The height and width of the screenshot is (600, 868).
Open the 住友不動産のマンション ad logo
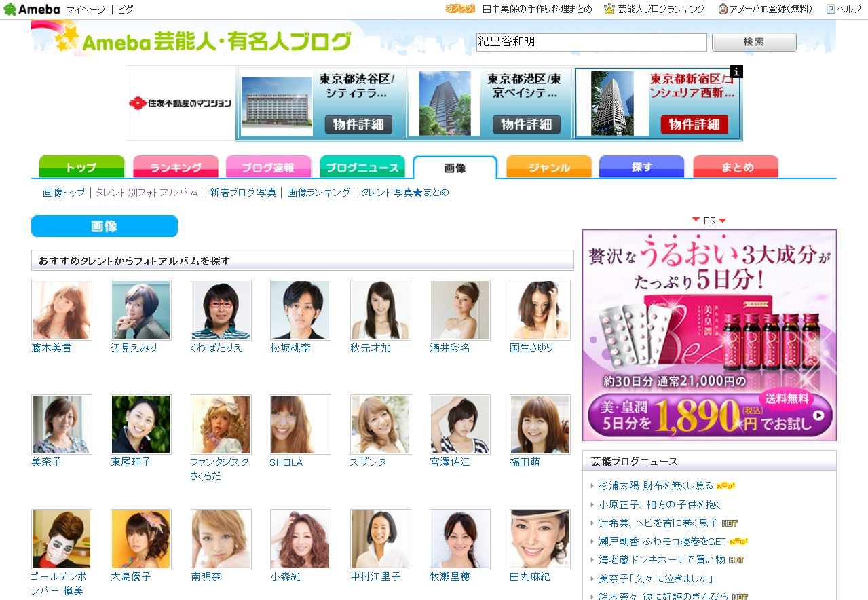point(181,103)
